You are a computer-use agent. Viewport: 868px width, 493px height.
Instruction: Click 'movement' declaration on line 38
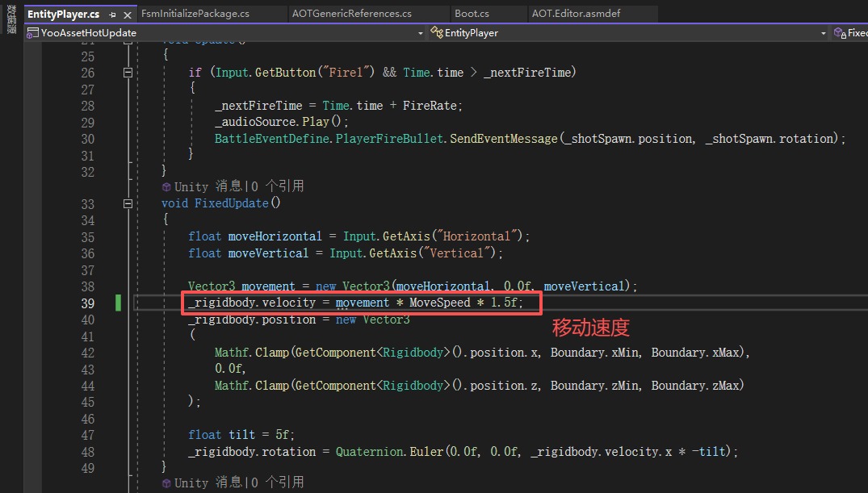coord(269,286)
